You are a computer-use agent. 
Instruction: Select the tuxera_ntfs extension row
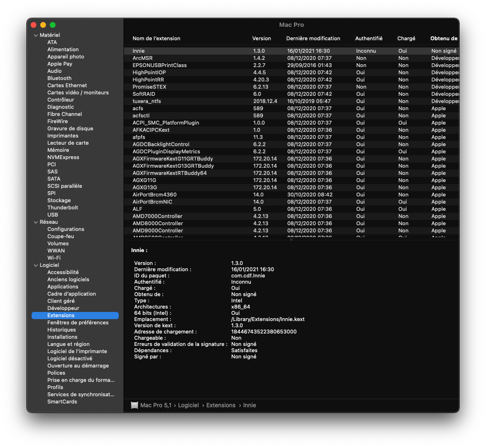pos(291,101)
